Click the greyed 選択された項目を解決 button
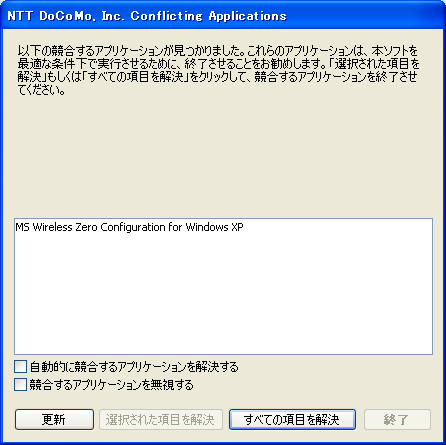 pos(161,419)
